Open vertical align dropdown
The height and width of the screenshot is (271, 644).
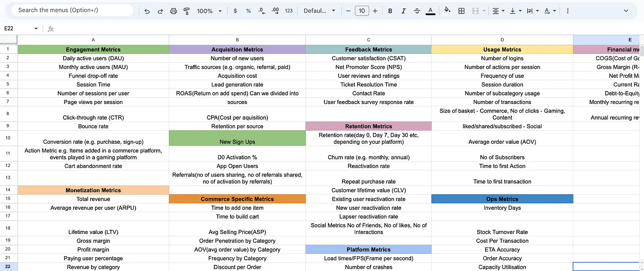515,10
